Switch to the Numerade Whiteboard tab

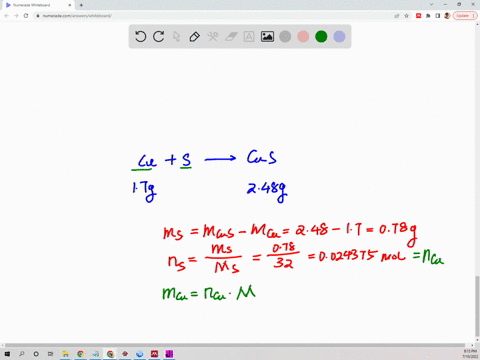(x=37, y=5)
